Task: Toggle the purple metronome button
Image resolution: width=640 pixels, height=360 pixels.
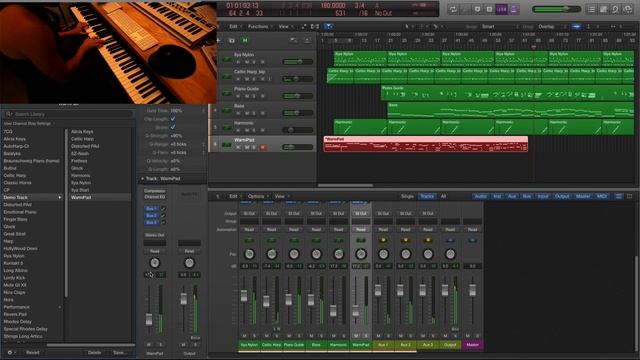Action: 514,9
